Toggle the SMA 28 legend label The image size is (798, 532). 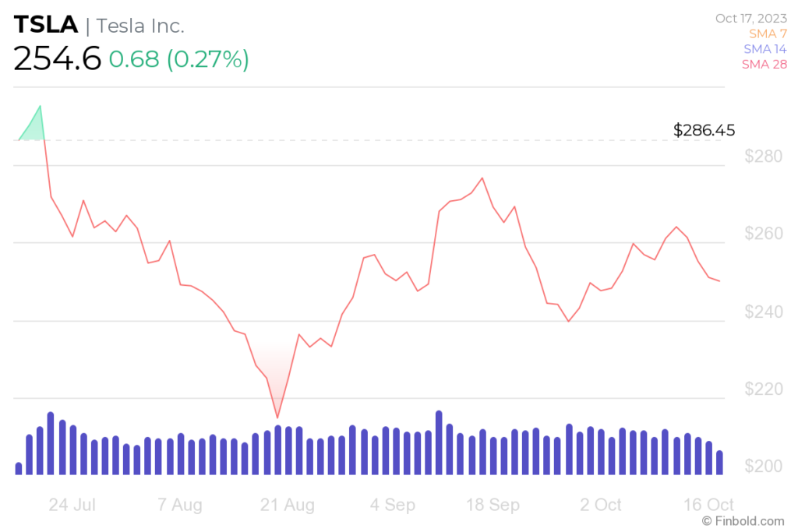[764, 64]
